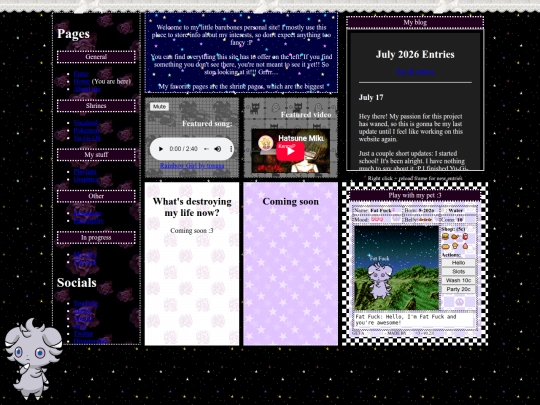The width and height of the screenshot is (540, 405).
Task: Click the Other section header
Action: point(96,196)
